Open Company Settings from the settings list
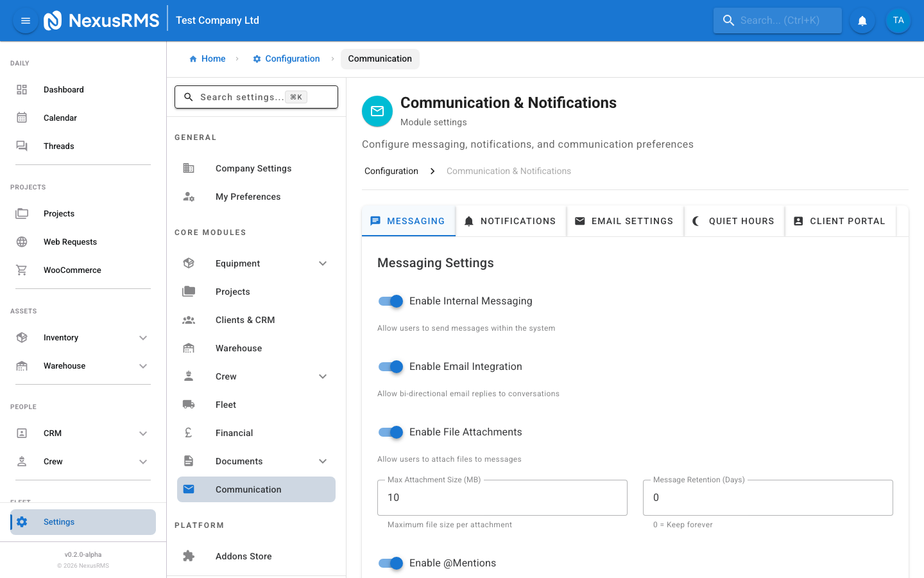This screenshot has width=924, height=578. coord(253,168)
